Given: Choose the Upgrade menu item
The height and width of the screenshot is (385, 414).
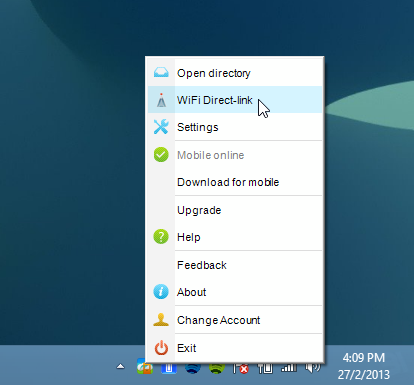Looking at the screenshot, I should click(x=235, y=210).
